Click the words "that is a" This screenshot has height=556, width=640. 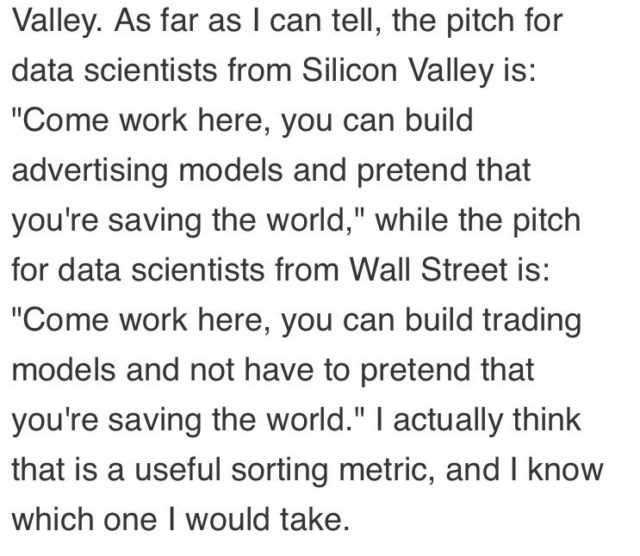pos(68,469)
